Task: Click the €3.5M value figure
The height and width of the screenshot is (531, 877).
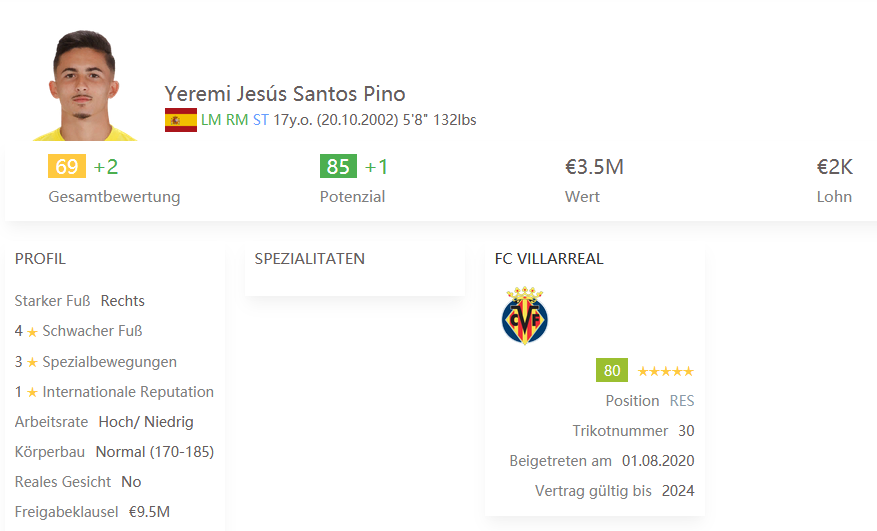Action: point(594,167)
